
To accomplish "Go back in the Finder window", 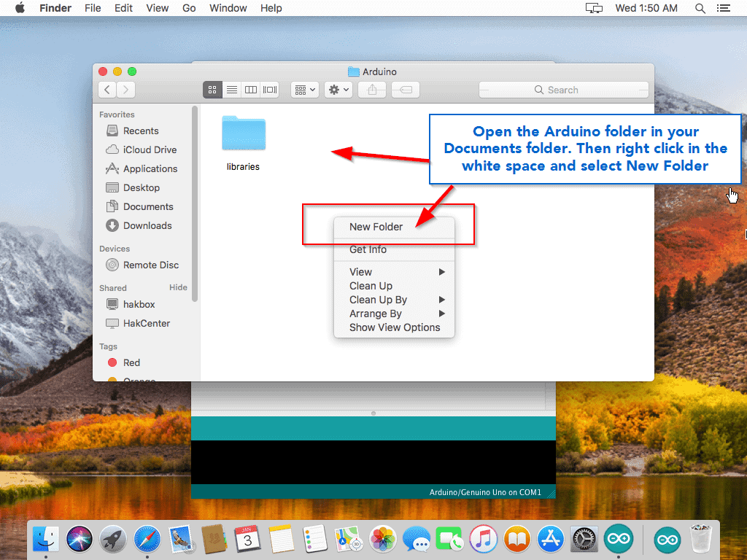I will pyautogui.click(x=108, y=90).
